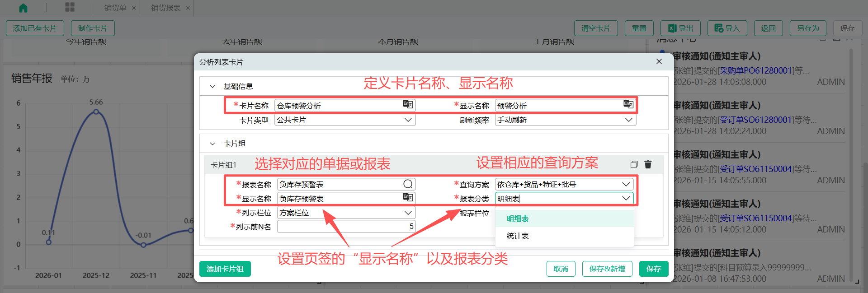The height and width of the screenshot is (293, 868).
Task: Open the 查询方案 dropdown
Action: [626, 184]
